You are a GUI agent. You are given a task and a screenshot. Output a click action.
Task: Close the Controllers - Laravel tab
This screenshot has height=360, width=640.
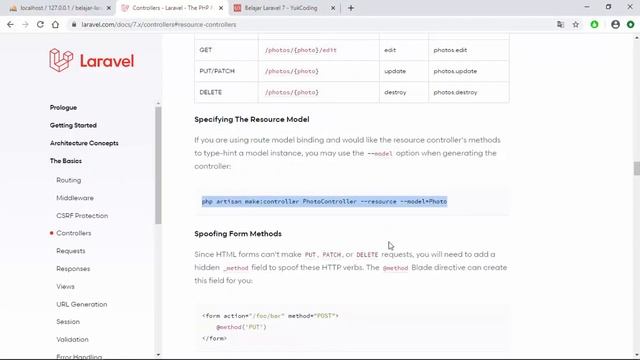[x=221, y=8]
